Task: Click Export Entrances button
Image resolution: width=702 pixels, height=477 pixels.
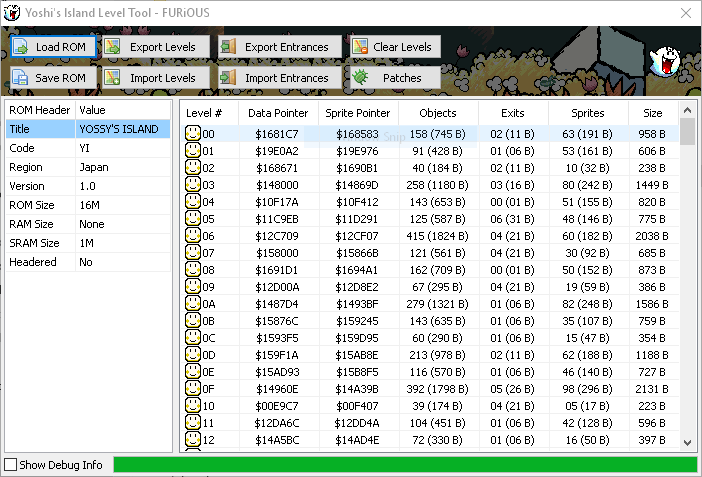Action: 280,47
